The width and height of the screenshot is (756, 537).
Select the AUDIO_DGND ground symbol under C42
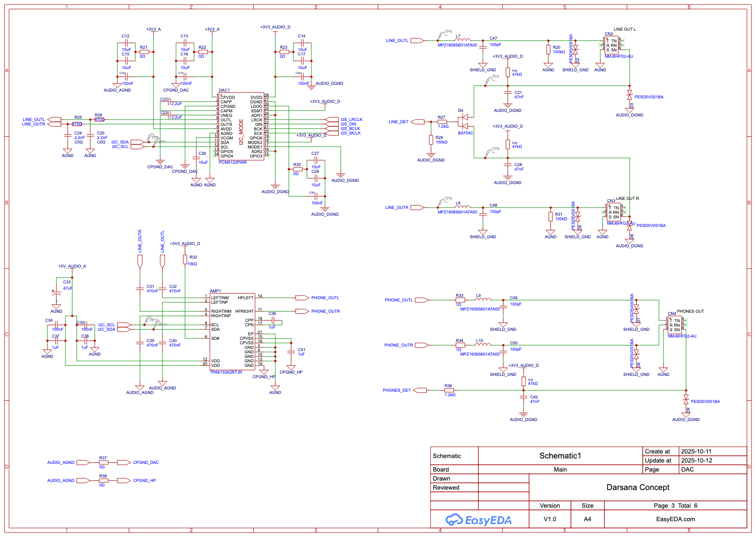click(x=523, y=414)
